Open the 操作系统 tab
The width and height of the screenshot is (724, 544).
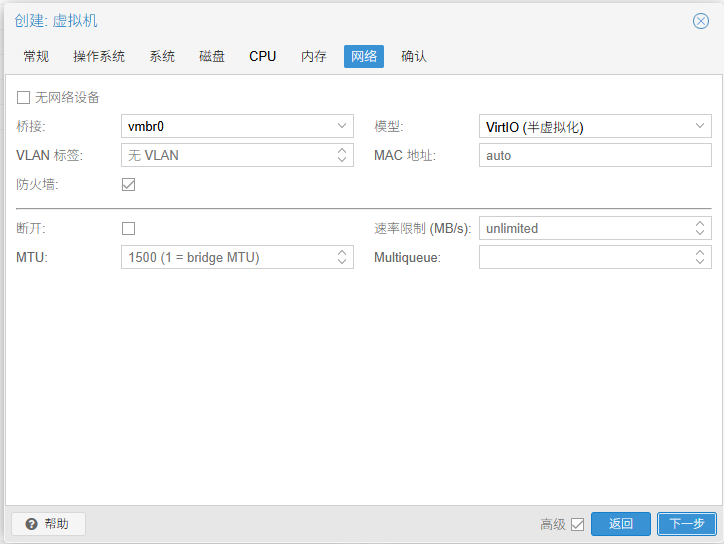point(99,56)
